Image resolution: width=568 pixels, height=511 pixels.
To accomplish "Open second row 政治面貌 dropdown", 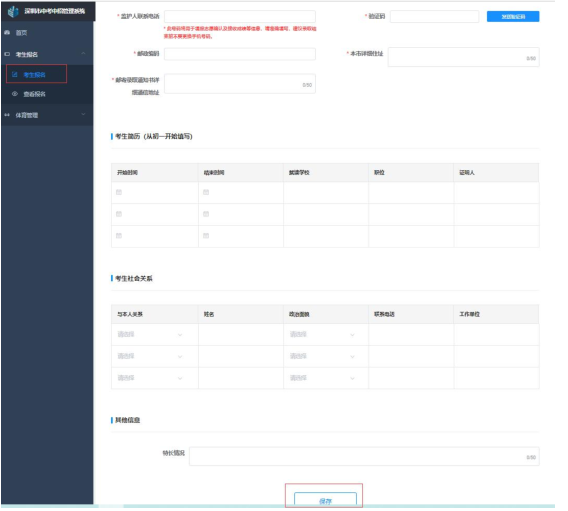I will point(322,356).
